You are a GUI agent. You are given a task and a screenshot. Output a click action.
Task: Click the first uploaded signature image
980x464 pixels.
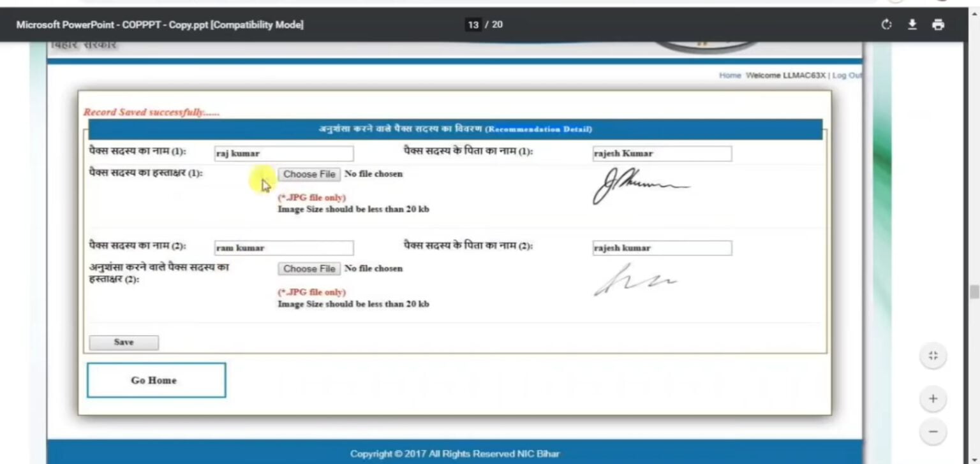641,185
